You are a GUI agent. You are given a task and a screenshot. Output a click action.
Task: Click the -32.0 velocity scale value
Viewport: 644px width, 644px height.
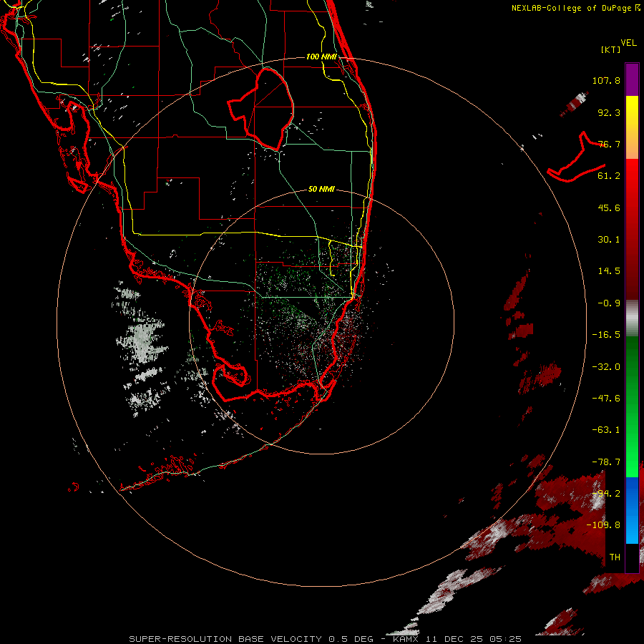[x=606, y=367]
